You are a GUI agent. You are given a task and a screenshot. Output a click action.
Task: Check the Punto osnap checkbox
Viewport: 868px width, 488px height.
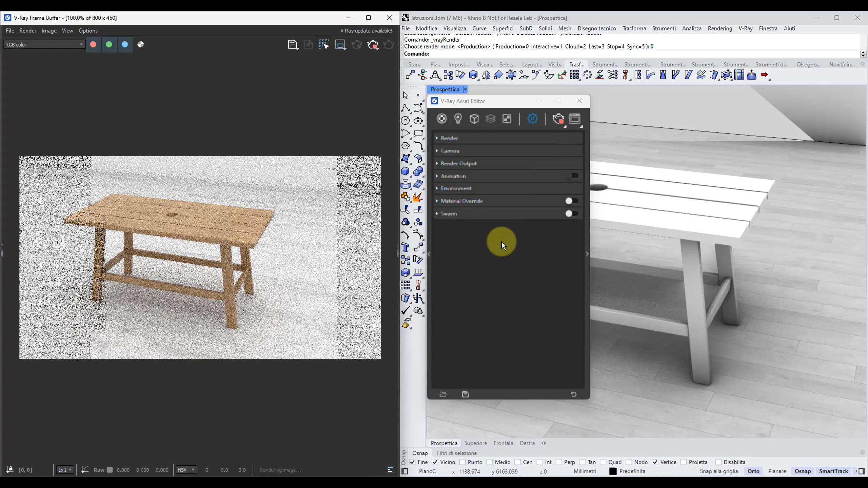coord(462,462)
